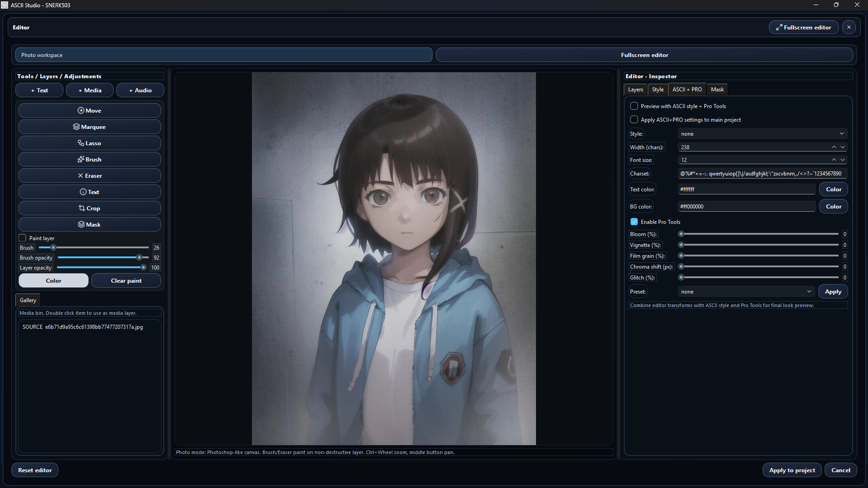
Task: Select the Marquee tool
Action: (x=89, y=127)
